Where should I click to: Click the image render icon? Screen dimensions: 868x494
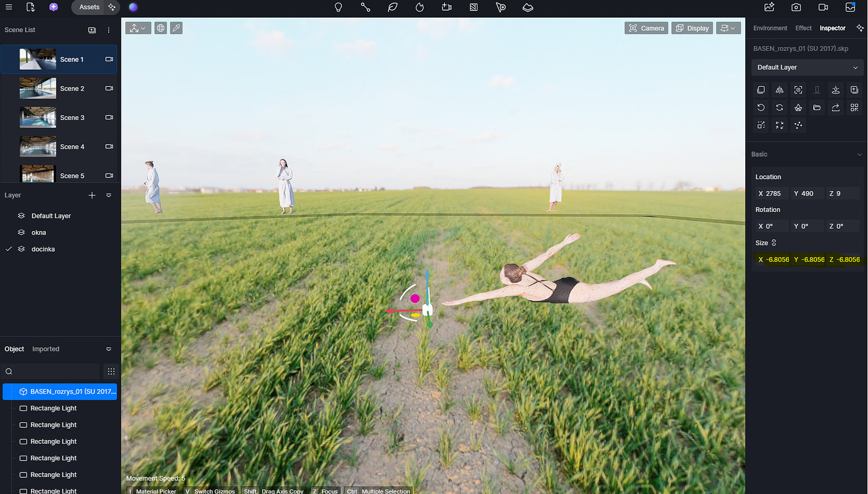(x=769, y=7)
